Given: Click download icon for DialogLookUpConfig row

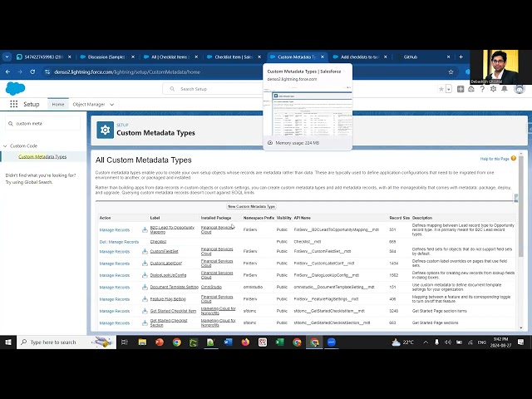Looking at the screenshot, I should [x=145, y=275].
